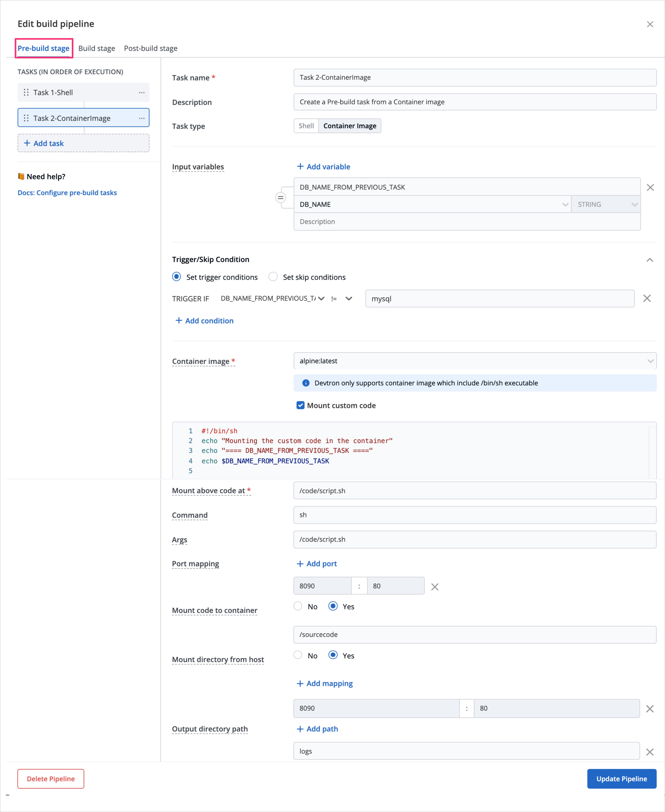This screenshot has width=665, height=812.
Task: Select Task 1-Shell in the task list
Action: (x=83, y=92)
